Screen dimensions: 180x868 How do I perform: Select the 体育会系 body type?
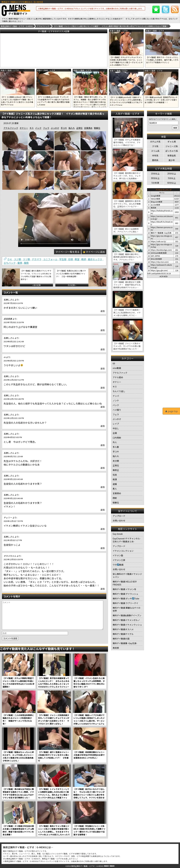(172, 156)
